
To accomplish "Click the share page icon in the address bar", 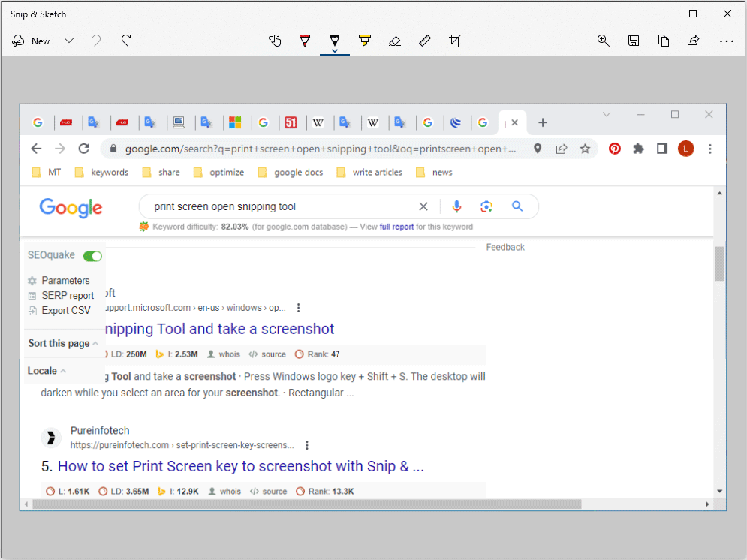I will [x=562, y=149].
